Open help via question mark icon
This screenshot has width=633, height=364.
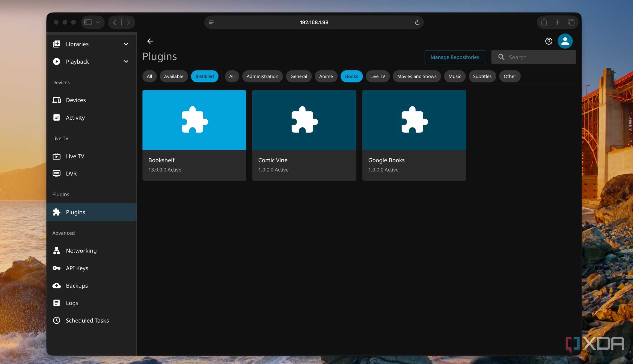pyautogui.click(x=549, y=41)
